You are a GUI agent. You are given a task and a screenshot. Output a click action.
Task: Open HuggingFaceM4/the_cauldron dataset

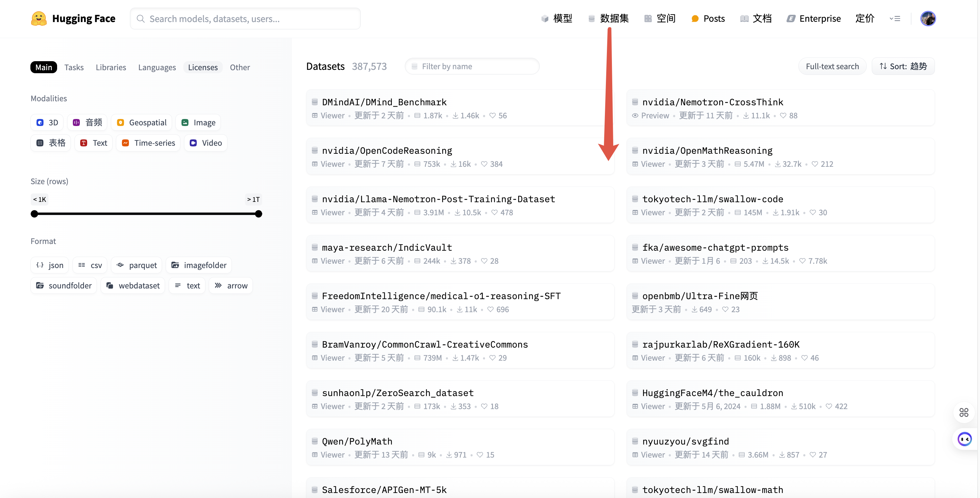(x=780, y=398)
